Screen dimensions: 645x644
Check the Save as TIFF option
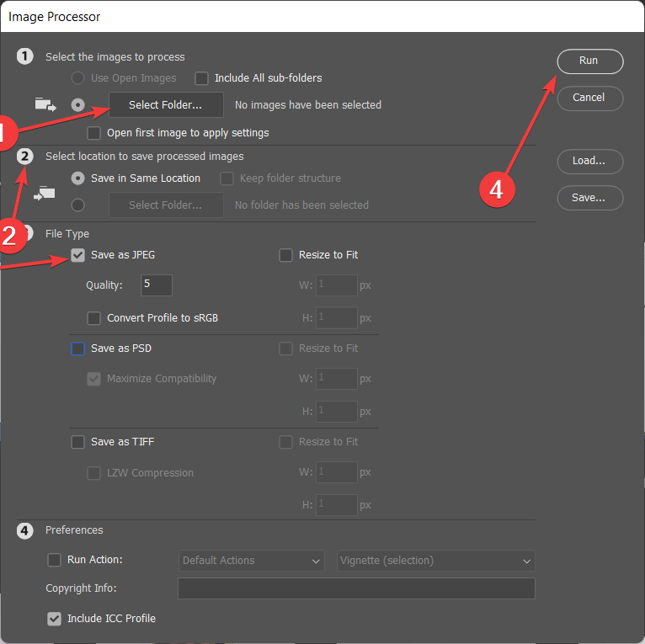(x=78, y=442)
